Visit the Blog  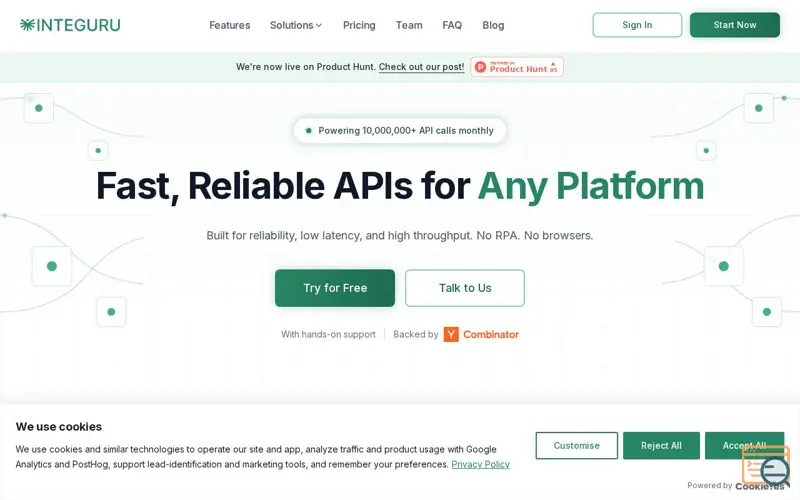click(x=493, y=25)
